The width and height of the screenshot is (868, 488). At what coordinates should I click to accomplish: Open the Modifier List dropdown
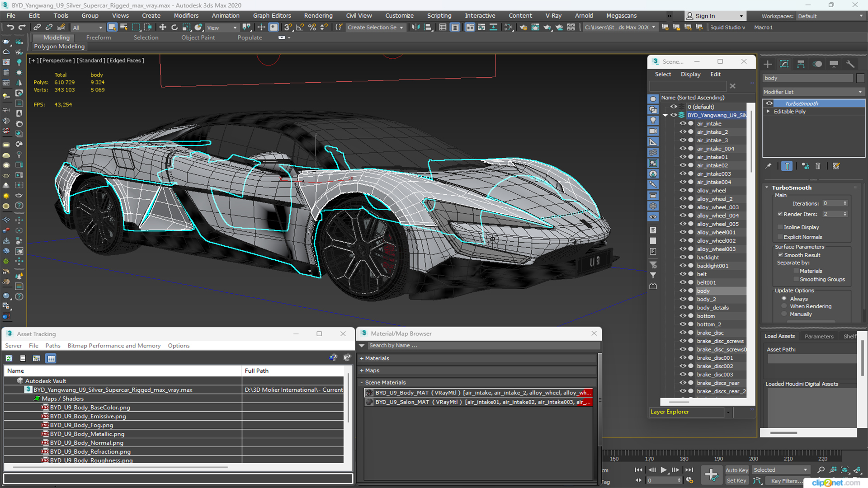(x=813, y=92)
